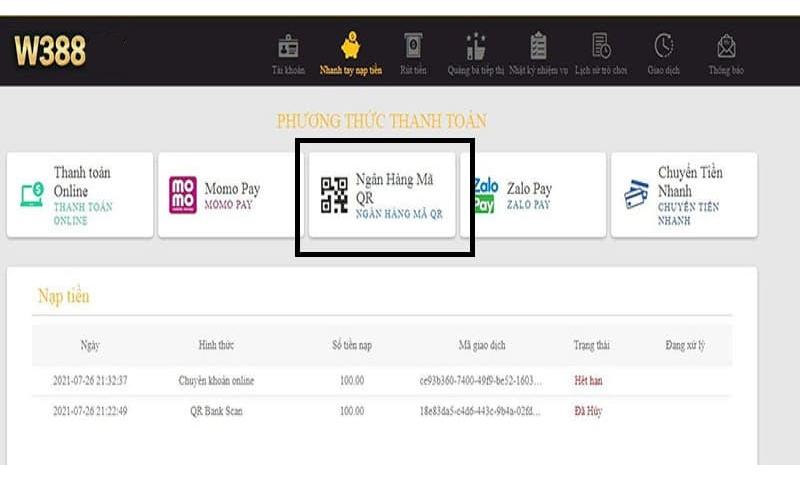Screen dimensions: 800x480
Task: Click the Hình thức column header
Action: [x=216, y=345]
